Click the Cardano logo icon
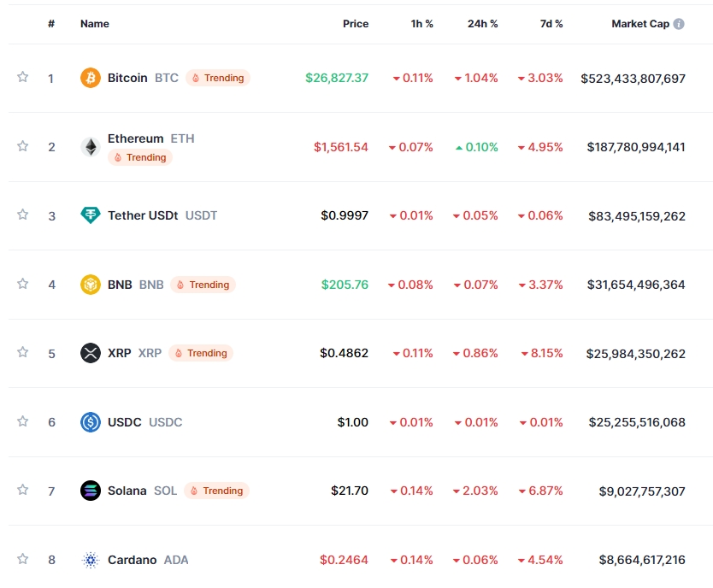Viewport: 713px width, 588px height. point(90,560)
